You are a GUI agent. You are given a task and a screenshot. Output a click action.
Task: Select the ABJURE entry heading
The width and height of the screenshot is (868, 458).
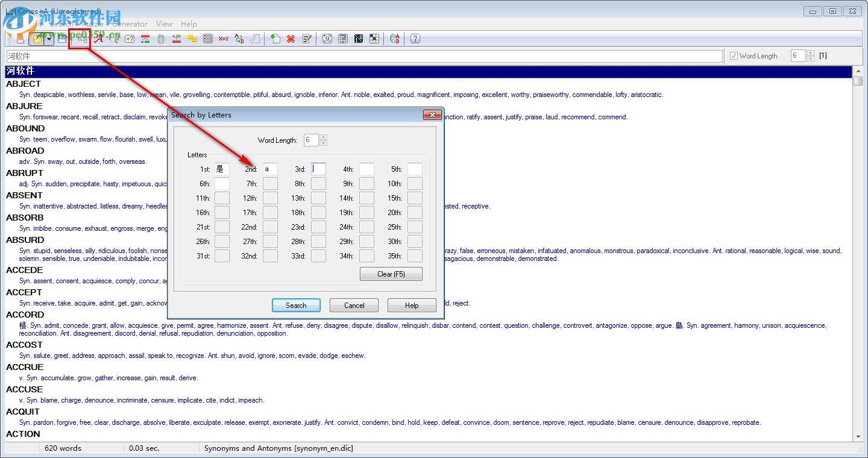click(24, 107)
